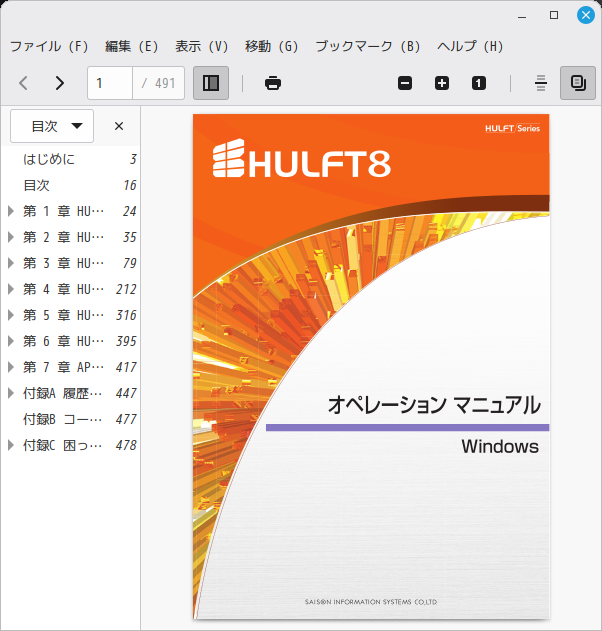Expand the 付録A 履歴 tree entry
The width and height of the screenshot is (602, 631).
[x=11, y=393]
